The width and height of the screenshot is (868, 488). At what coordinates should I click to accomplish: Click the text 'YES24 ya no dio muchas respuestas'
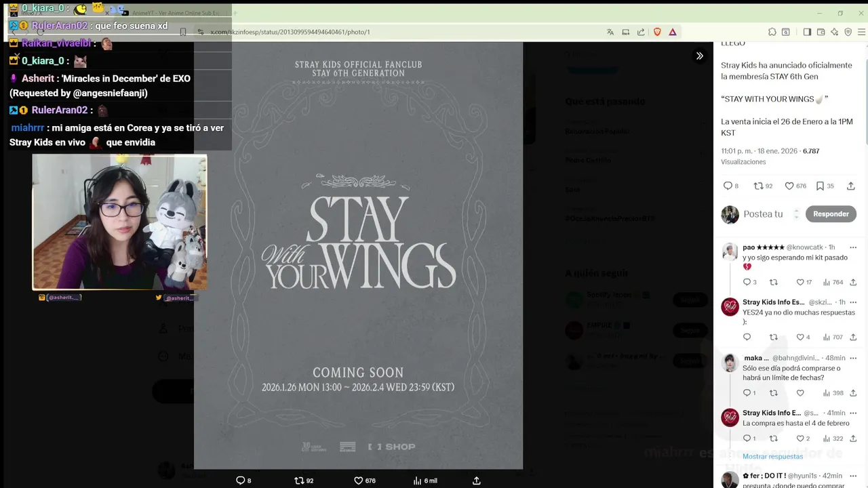[x=799, y=313]
